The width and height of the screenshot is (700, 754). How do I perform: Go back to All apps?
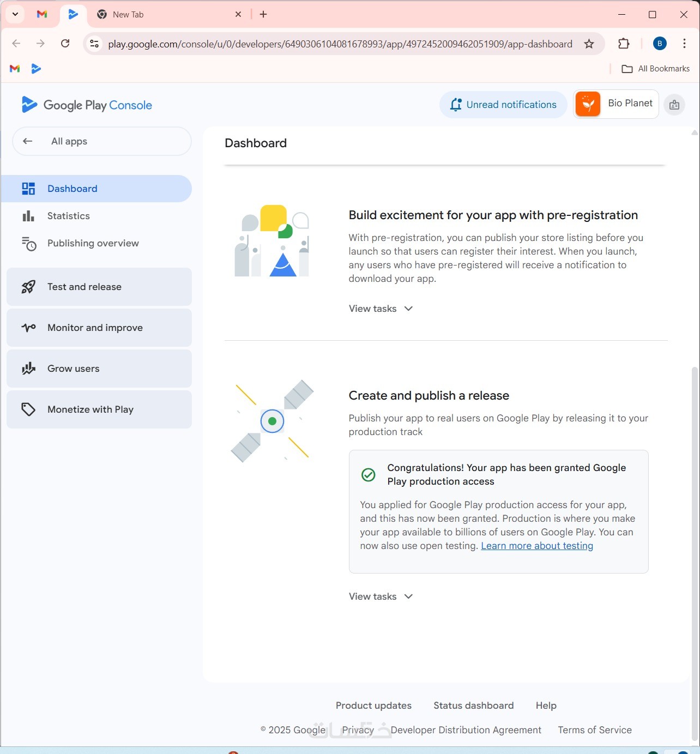pos(102,141)
